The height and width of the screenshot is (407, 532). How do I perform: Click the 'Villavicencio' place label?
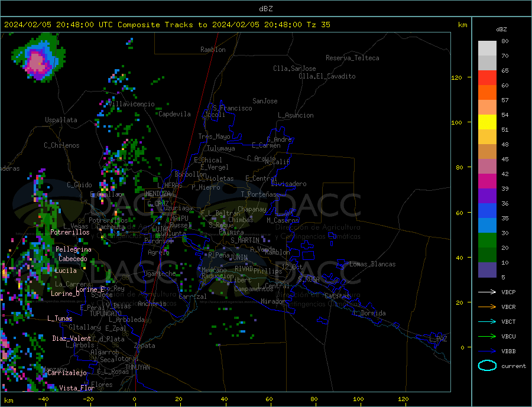click(x=131, y=104)
